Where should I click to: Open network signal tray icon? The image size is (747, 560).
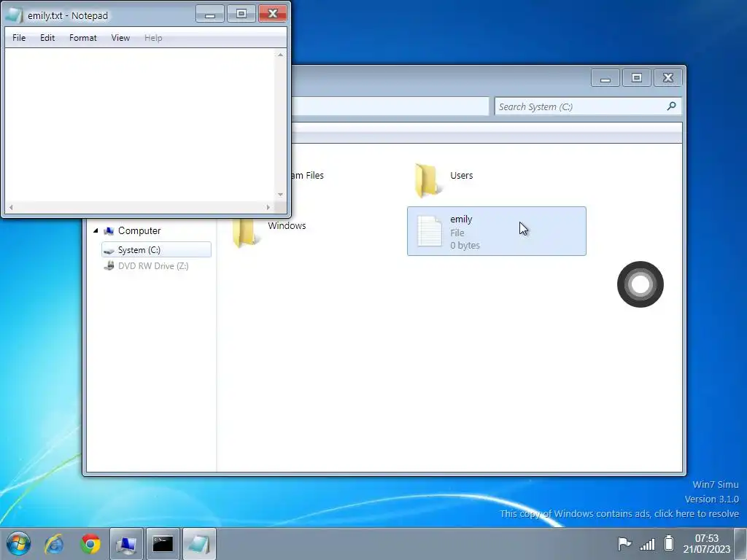click(x=647, y=543)
